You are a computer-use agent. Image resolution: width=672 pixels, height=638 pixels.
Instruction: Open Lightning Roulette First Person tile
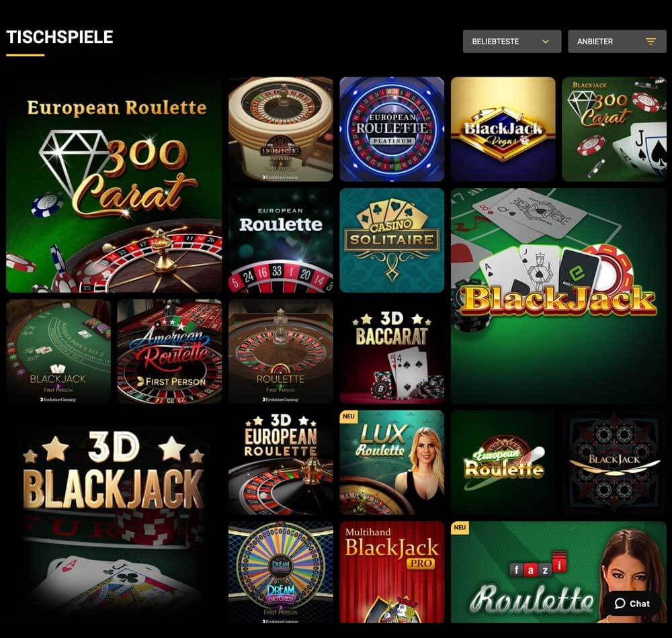[281, 130]
